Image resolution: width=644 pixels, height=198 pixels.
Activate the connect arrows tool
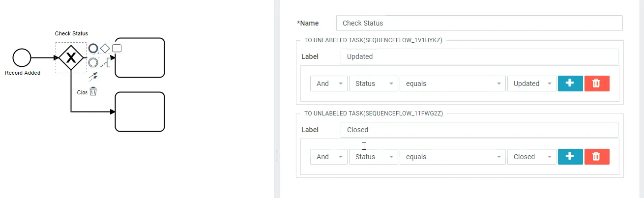[93, 76]
